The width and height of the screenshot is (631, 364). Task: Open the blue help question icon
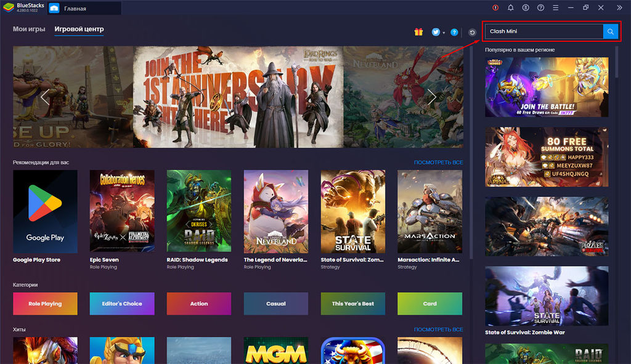pyautogui.click(x=454, y=32)
